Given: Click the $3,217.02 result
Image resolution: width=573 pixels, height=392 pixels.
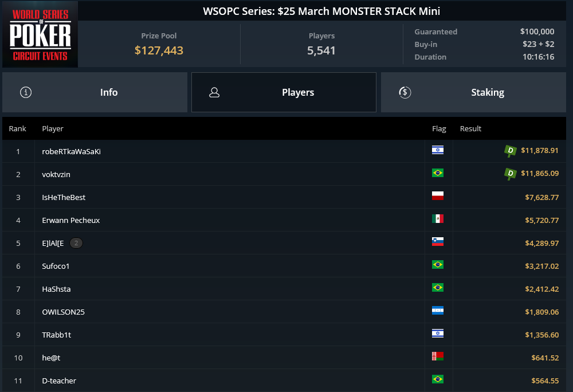Looking at the screenshot, I should 542,266.
